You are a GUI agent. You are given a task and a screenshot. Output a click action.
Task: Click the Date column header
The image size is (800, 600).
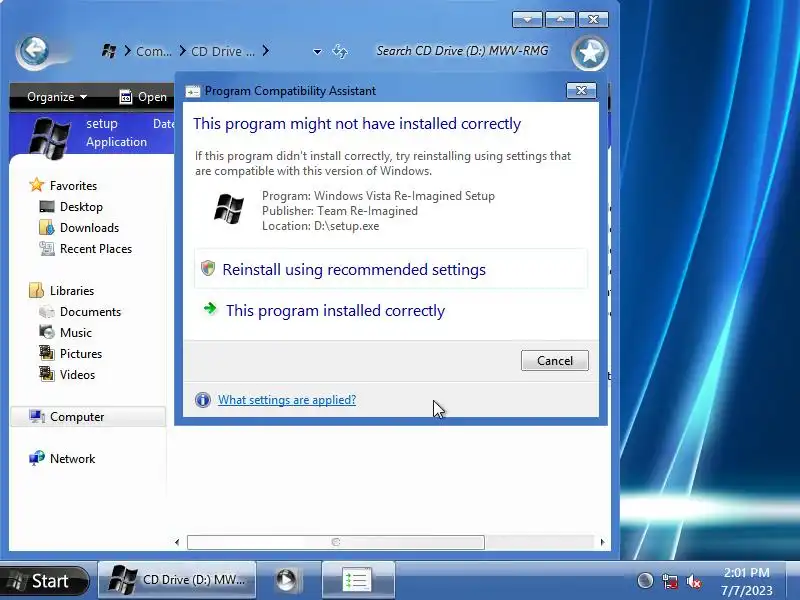[x=163, y=123]
